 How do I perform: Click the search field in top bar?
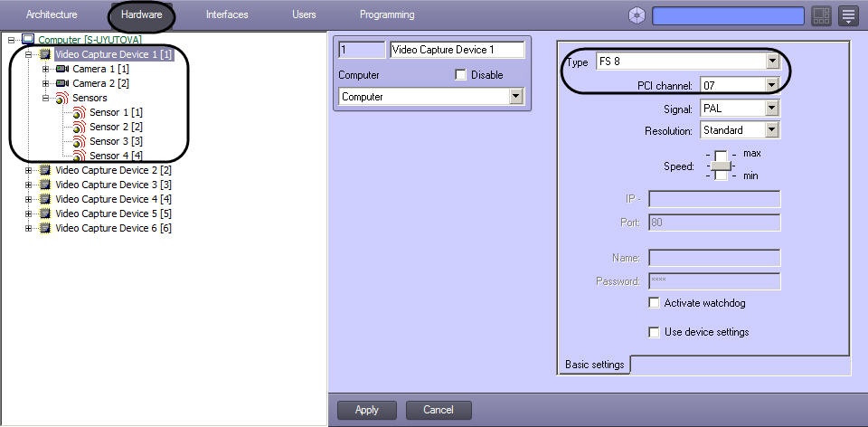tap(729, 16)
